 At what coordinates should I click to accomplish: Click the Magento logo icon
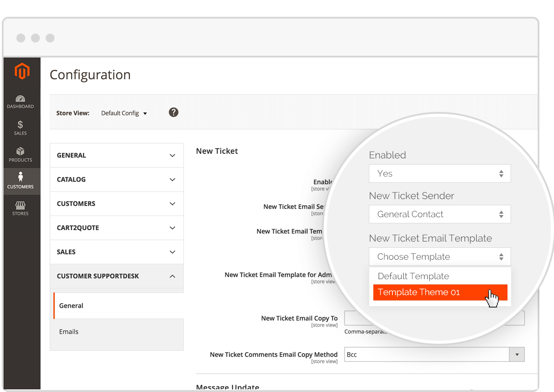pos(22,71)
